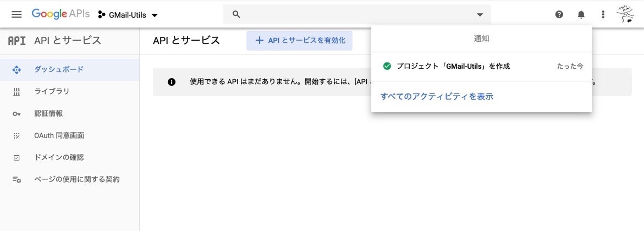
Task: Click the search magnifier icon
Action: [x=236, y=14]
